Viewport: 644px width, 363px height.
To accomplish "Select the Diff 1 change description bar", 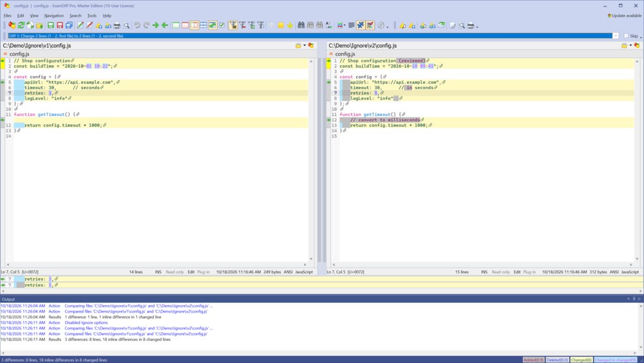I will [x=310, y=35].
